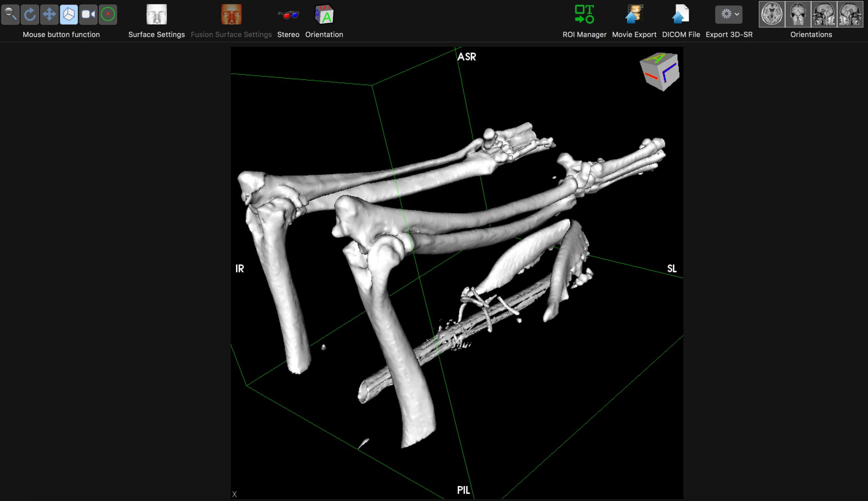The image size is (868, 501).
Task: Open the ROI Manager
Action: 584,15
